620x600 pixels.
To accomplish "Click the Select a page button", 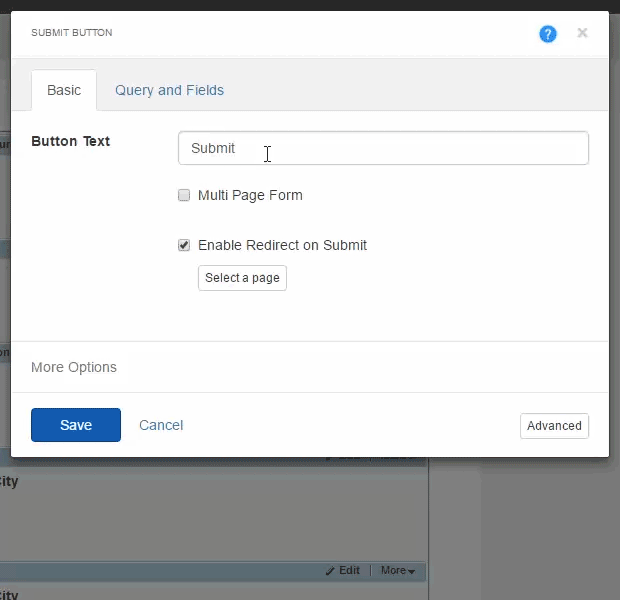I will pyautogui.click(x=242, y=278).
